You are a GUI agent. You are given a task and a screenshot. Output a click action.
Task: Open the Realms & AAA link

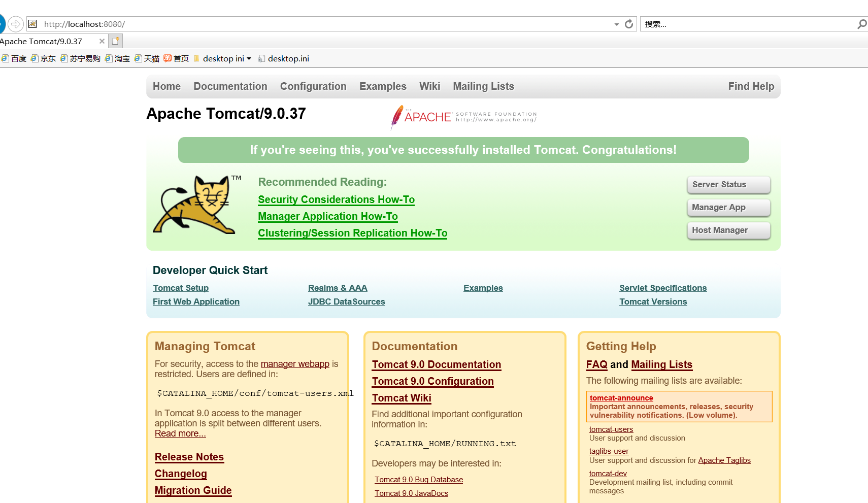pyautogui.click(x=338, y=288)
